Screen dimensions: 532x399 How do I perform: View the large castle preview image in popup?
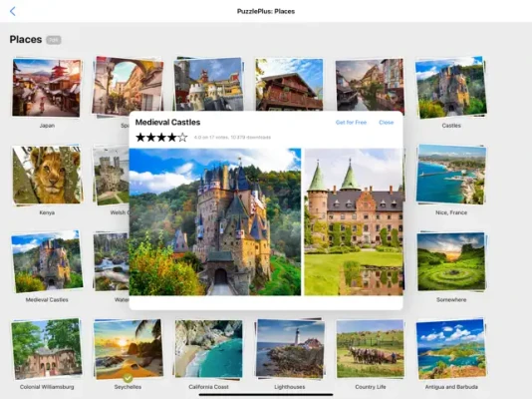coord(215,221)
